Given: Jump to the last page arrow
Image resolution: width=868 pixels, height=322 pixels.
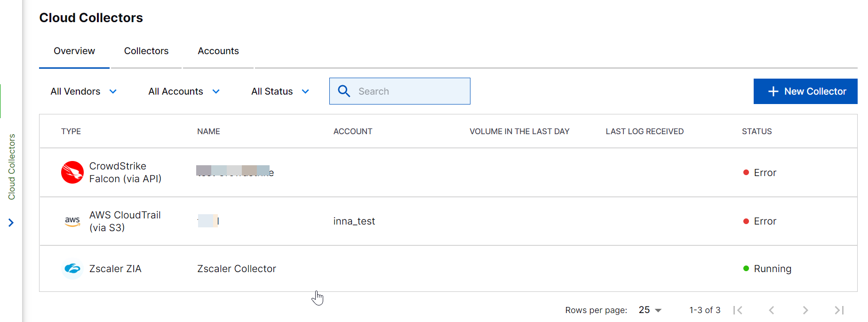Looking at the screenshot, I should (839, 310).
